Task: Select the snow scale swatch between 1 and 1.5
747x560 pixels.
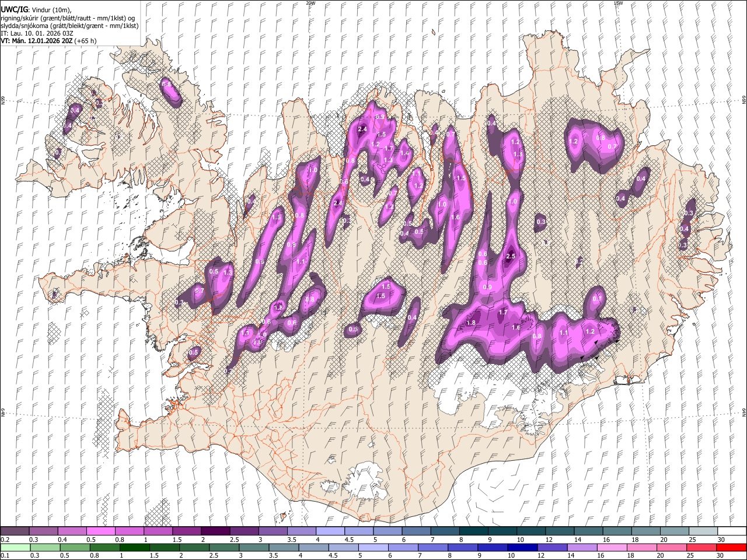Action: [158, 531]
